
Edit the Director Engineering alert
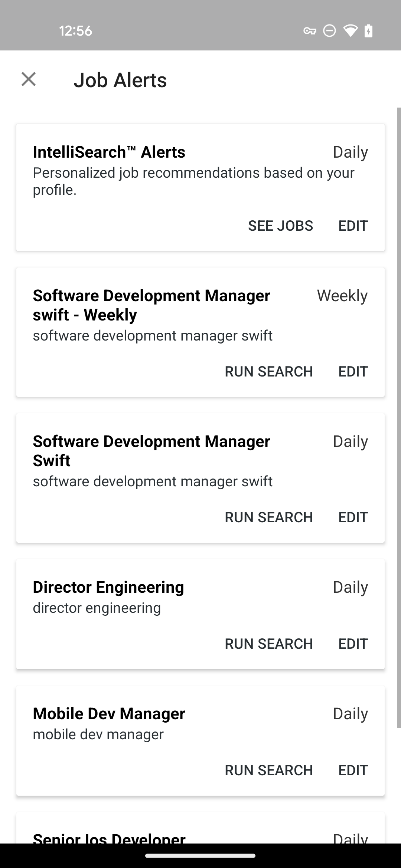353,644
